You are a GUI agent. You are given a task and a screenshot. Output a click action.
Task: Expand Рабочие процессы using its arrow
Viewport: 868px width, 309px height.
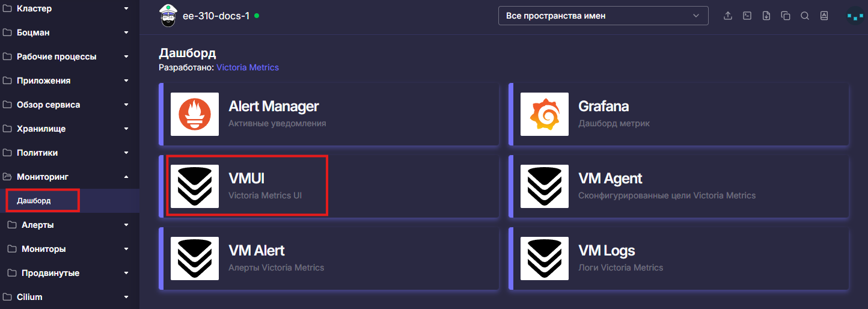pos(126,57)
